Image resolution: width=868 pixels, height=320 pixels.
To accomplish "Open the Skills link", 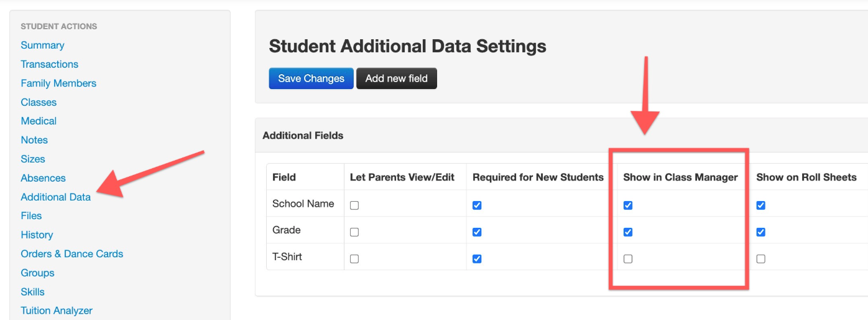I will coord(33,291).
